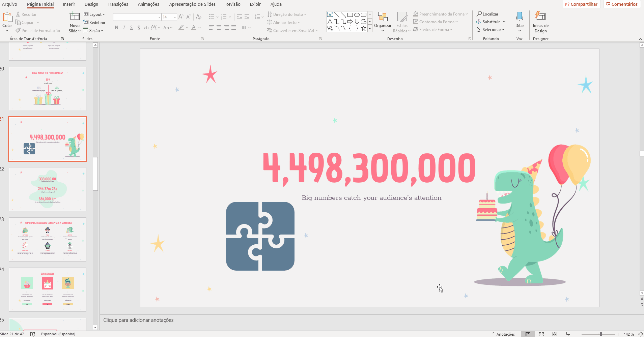
Task: Open line spacing dropdown
Action: coord(259,17)
